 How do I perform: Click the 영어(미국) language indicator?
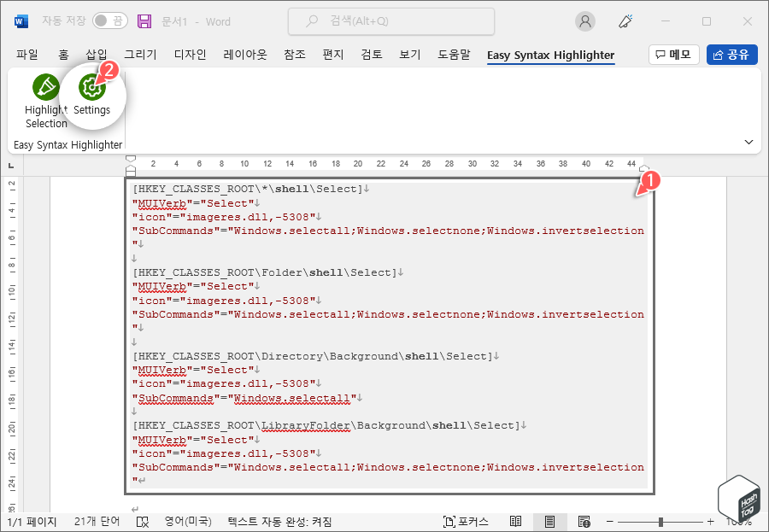click(x=188, y=521)
